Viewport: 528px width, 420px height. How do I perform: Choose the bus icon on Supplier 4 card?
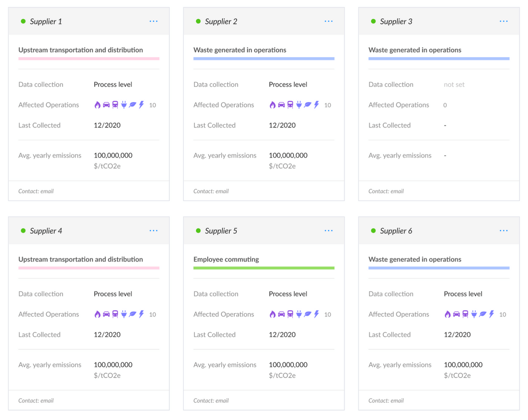click(x=115, y=315)
